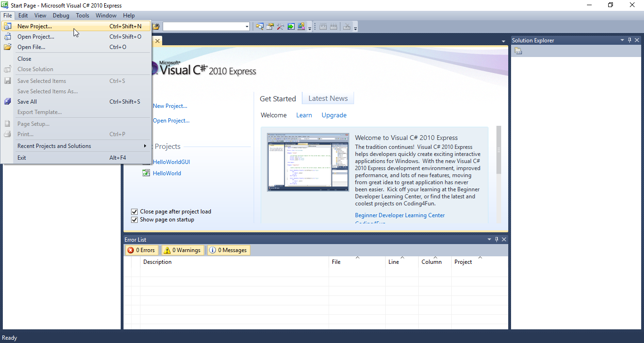Click the Visual C# IDE screenshot thumbnail
Viewport: 644px width, 343px height.
click(x=308, y=162)
